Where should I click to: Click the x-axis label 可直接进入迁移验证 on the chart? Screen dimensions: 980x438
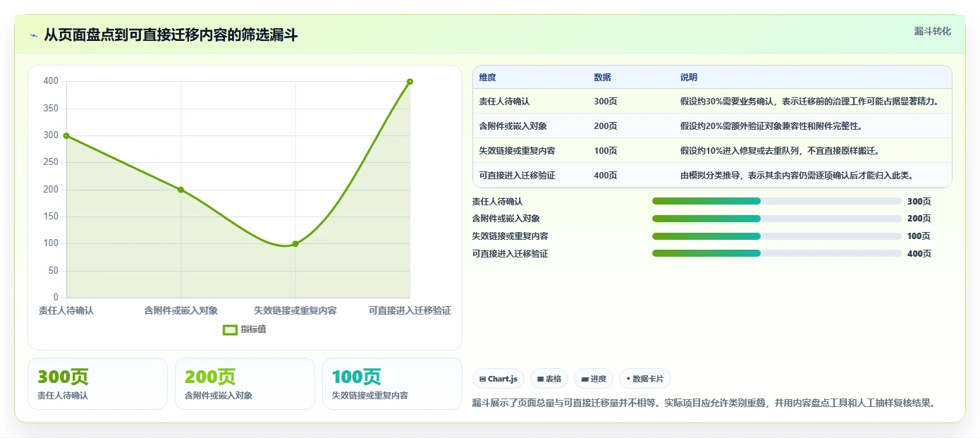point(410,310)
